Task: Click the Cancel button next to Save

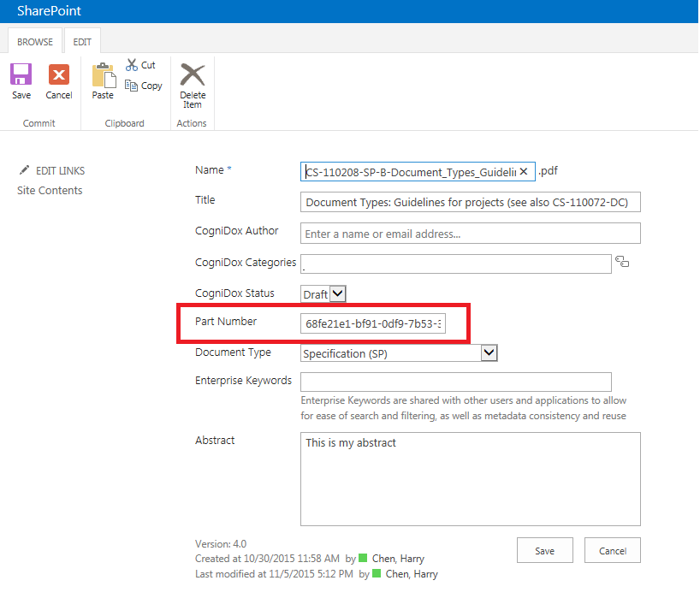Action: point(612,550)
